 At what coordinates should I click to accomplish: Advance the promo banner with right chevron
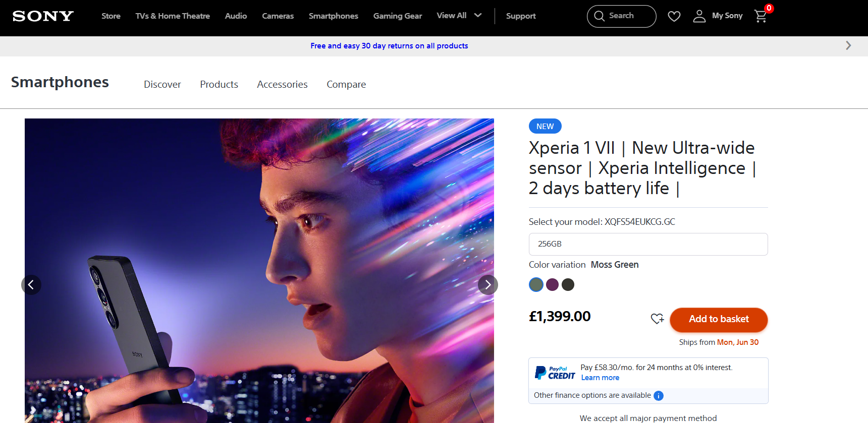click(848, 45)
